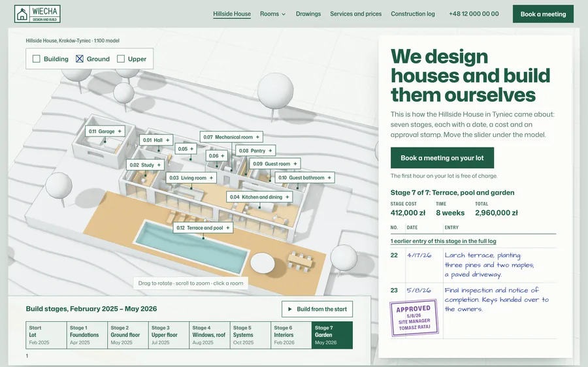Click the stage cost 412,000 zł value

(408, 212)
